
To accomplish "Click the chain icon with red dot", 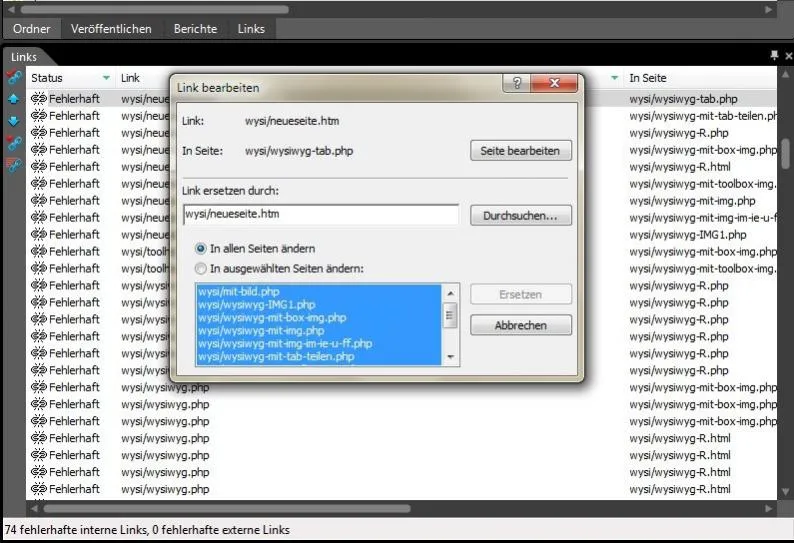I will point(14,143).
